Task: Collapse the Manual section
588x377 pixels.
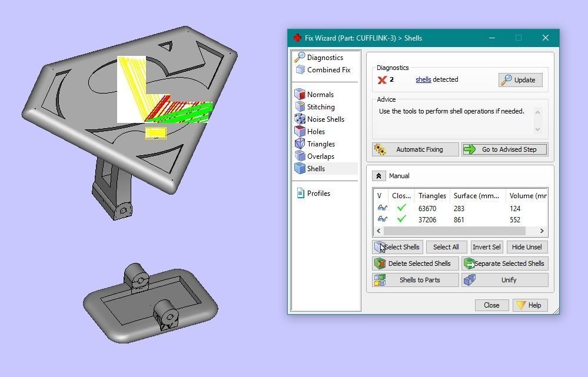Action: [x=378, y=176]
